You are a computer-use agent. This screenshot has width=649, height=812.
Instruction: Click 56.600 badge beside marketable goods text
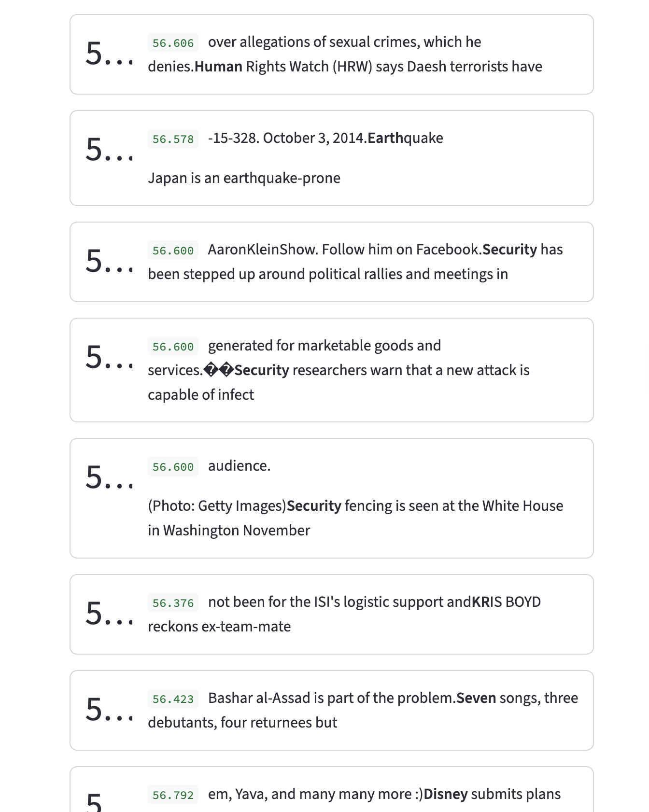coord(173,347)
